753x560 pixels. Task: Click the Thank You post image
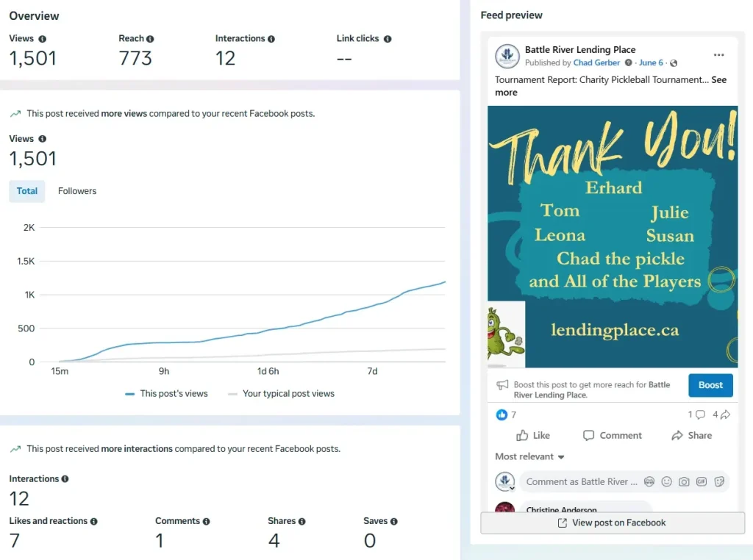click(x=612, y=237)
